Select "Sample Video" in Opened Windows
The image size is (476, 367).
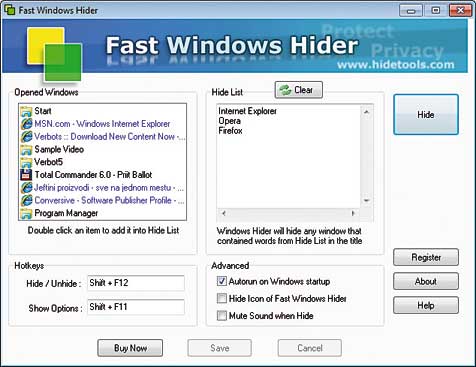59,150
